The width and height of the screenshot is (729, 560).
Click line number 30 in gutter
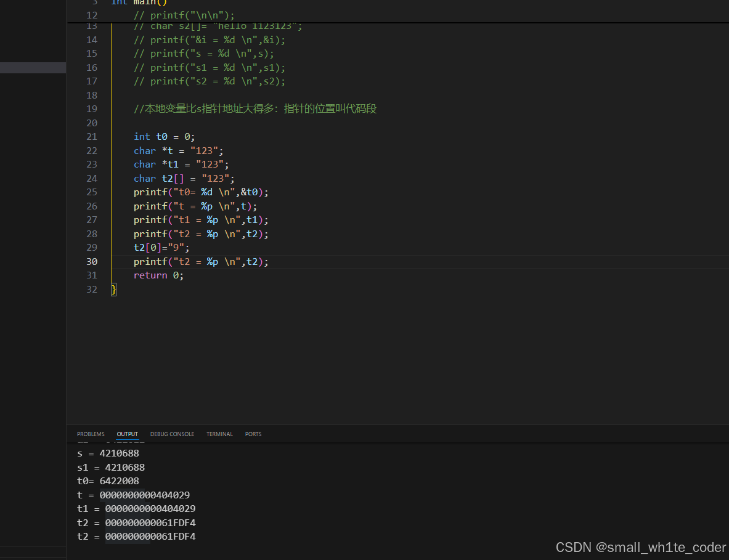click(92, 262)
